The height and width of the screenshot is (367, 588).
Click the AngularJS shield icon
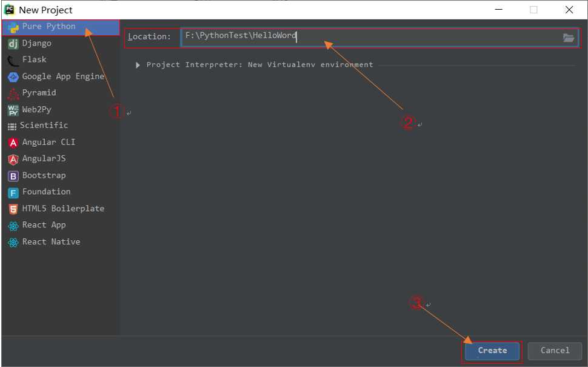[13, 160]
